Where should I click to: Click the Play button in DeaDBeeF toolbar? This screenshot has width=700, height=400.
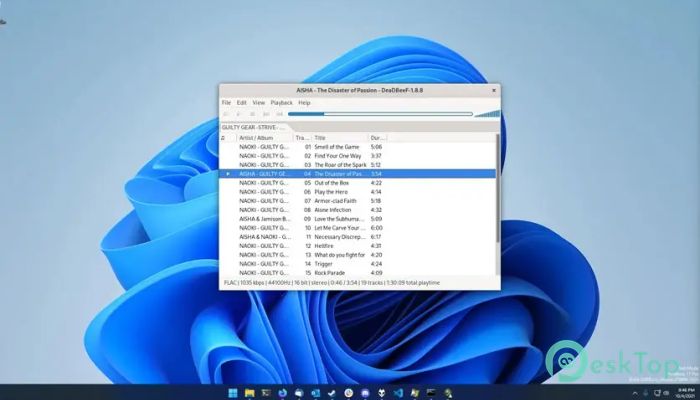click(239, 114)
